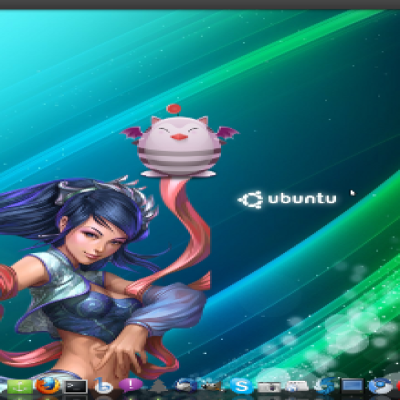The image size is (400, 400).
Task: Open the blue swirl dock icon
Action: point(325,386)
